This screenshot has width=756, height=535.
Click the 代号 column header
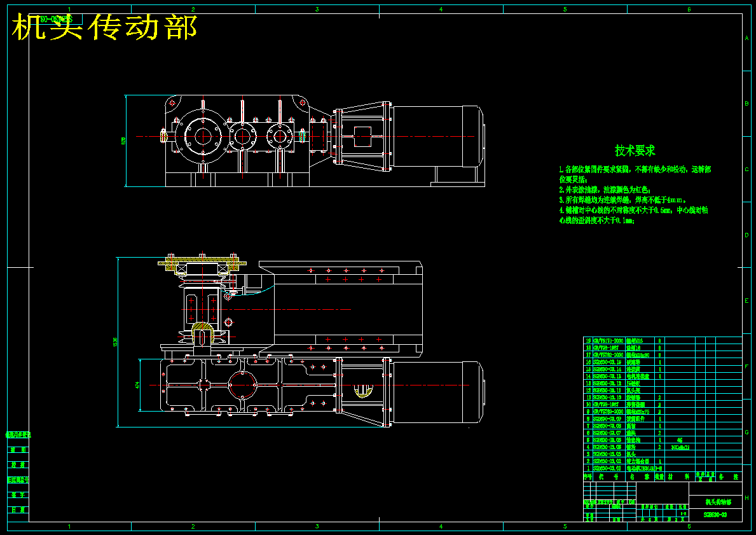(x=609, y=476)
